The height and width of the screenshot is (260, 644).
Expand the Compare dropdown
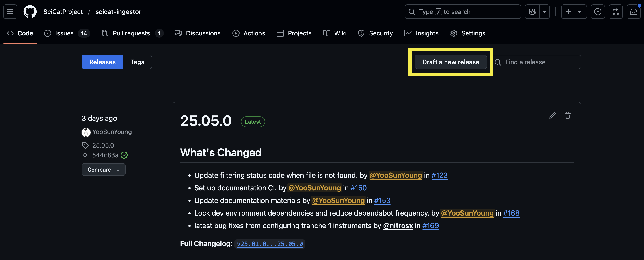(103, 170)
